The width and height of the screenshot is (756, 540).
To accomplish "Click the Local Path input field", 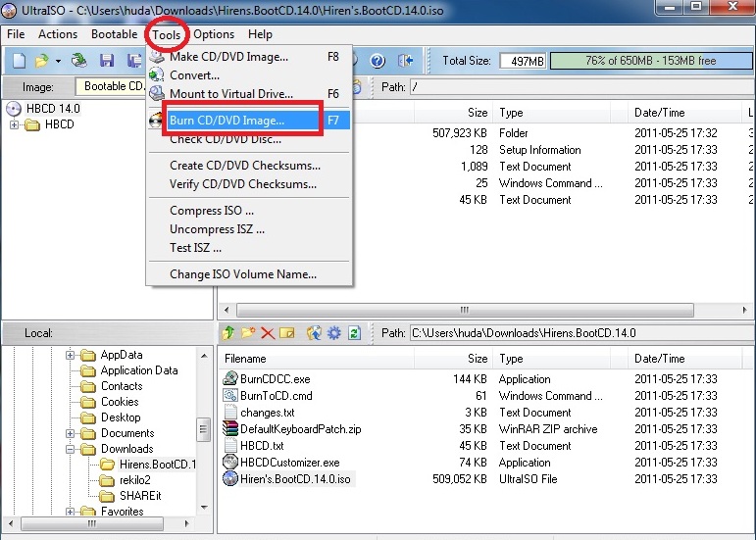I will 581,333.
